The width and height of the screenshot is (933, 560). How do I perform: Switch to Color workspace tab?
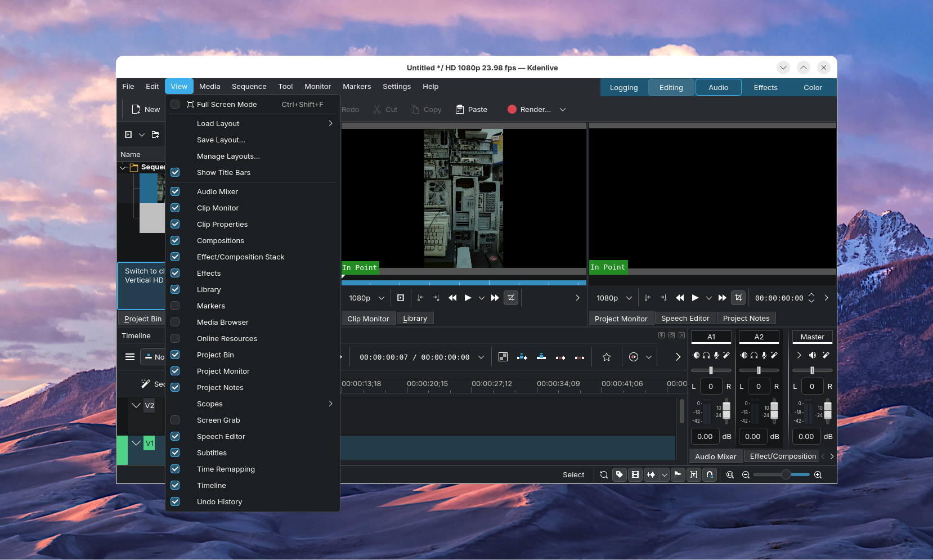[x=813, y=87]
